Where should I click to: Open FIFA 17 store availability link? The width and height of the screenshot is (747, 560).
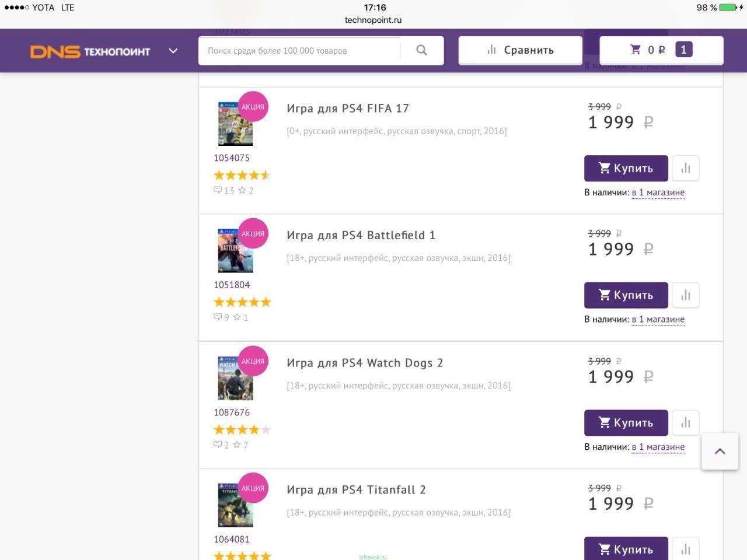pyautogui.click(x=658, y=192)
